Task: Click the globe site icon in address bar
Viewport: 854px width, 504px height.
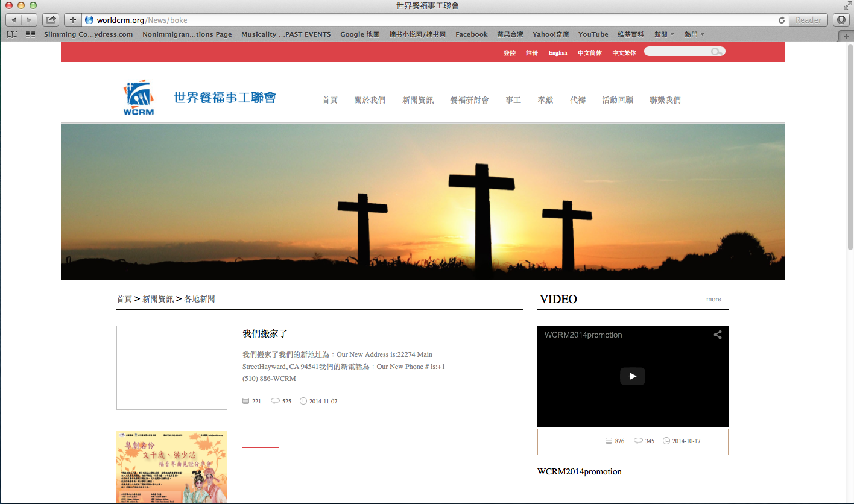Action: pos(89,20)
